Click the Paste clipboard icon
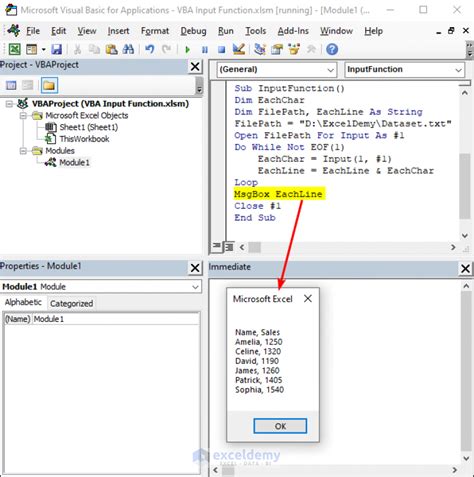 (x=111, y=49)
